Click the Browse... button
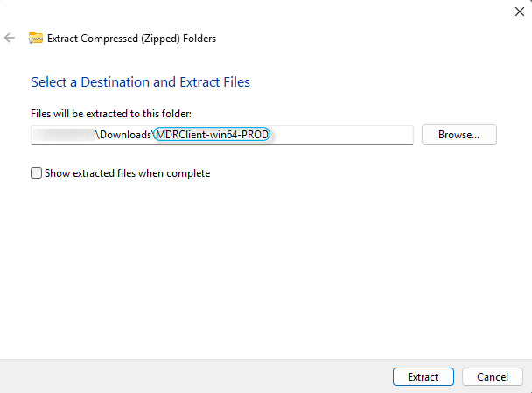The image size is (532, 393). pyautogui.click(x=458, y=135)
